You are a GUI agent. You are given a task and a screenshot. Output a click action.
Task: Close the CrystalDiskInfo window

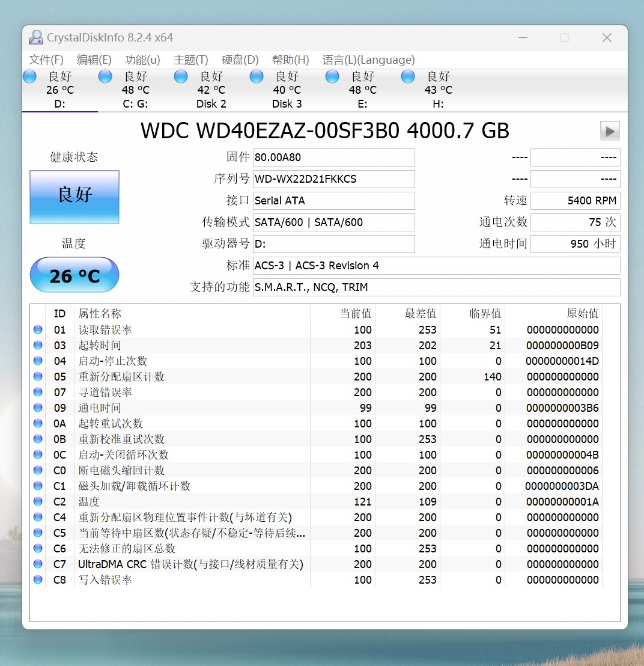click(x=607, y=37)
